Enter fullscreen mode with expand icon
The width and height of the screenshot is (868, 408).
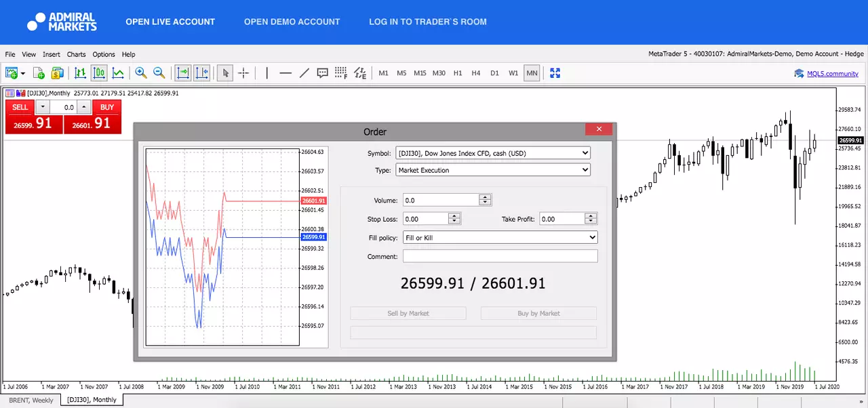click(555, 73)
